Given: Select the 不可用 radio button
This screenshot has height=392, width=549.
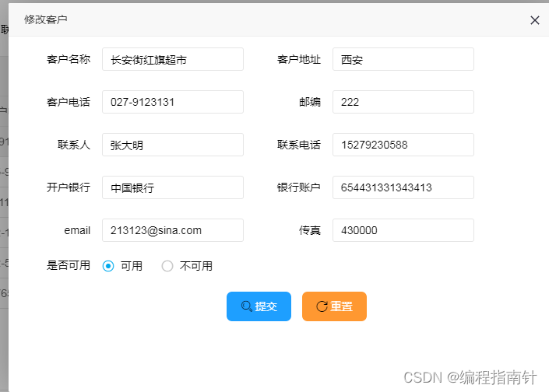Looking at the screenshot, I should click(x=167, y=266).
